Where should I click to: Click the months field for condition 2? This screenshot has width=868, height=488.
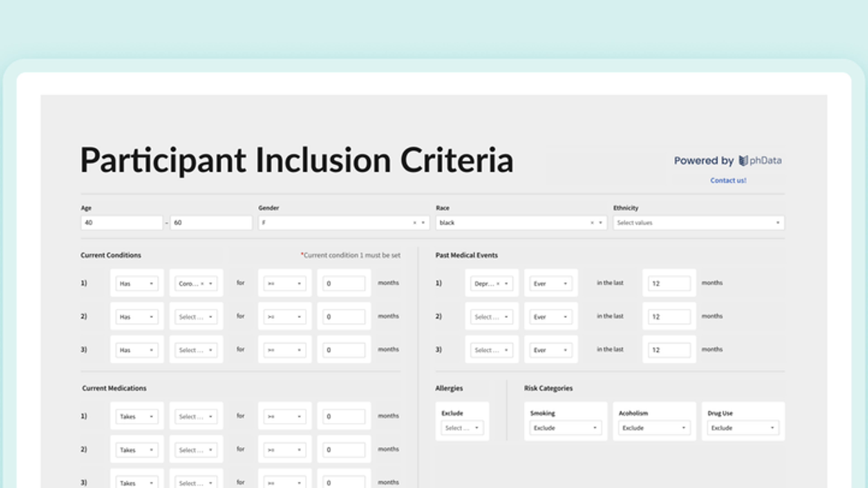344,317
